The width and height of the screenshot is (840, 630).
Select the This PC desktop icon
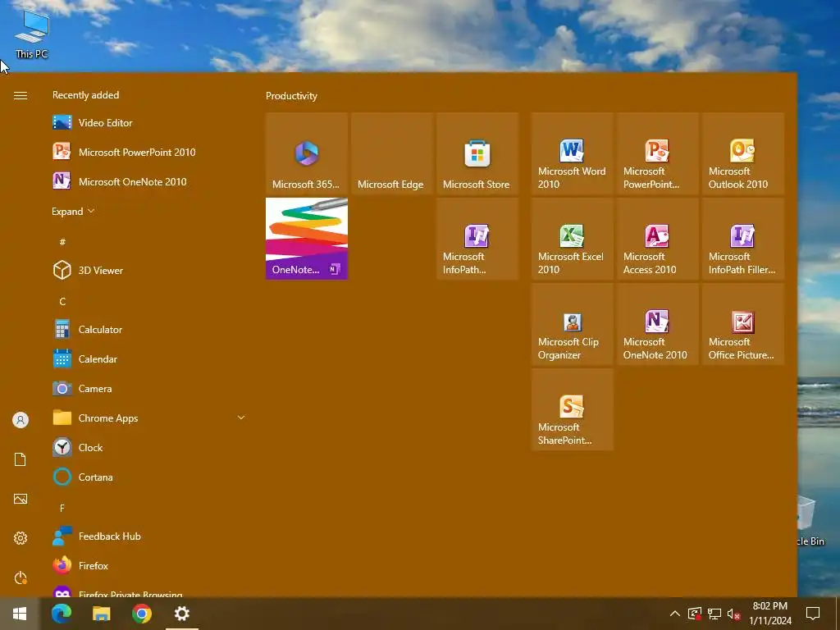click(x=32, y=34)
